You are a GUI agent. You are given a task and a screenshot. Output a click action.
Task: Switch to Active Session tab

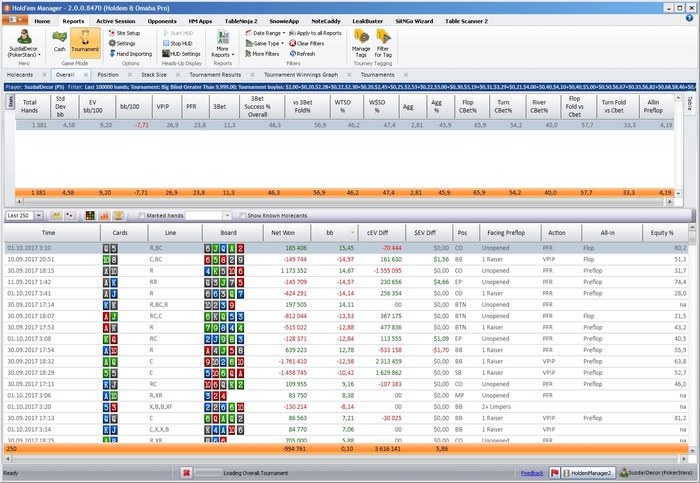[x=116, y=21]
